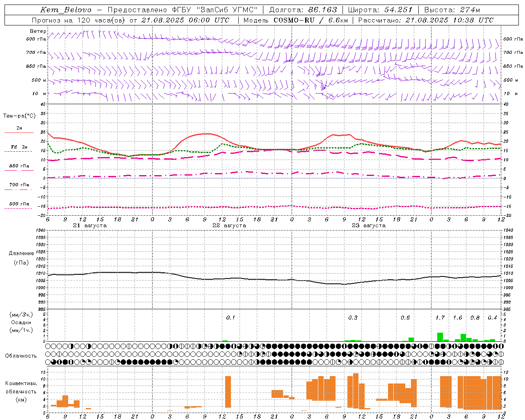Click the Тем-ра(°C) panel label
Screen dimensions: 525x420
point(19,116)
